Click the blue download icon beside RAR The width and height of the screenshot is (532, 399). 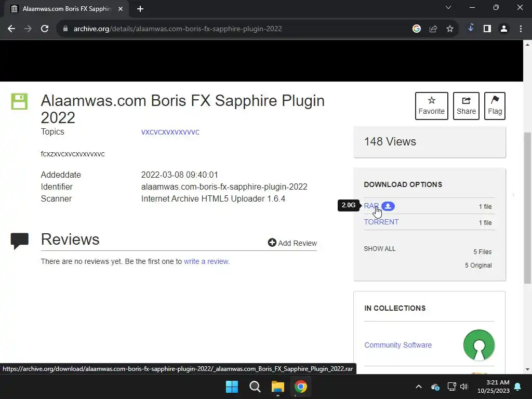pos(388,206)
